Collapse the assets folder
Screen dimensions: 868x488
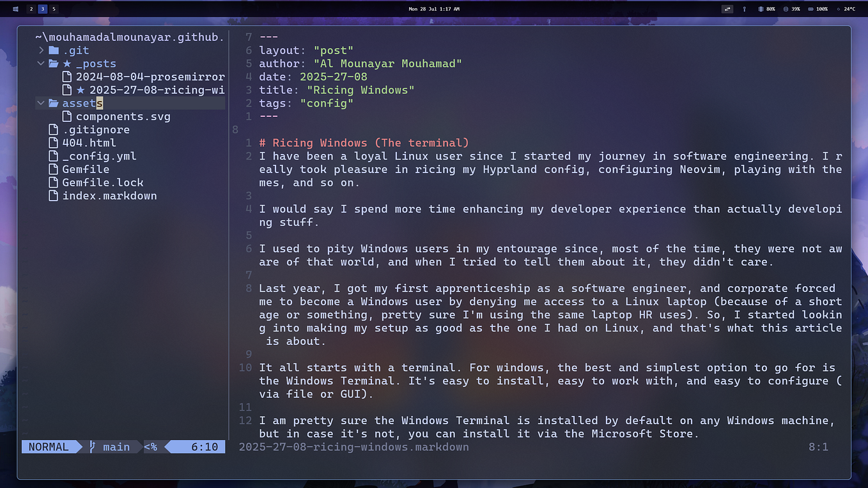(x=41, y=103)
